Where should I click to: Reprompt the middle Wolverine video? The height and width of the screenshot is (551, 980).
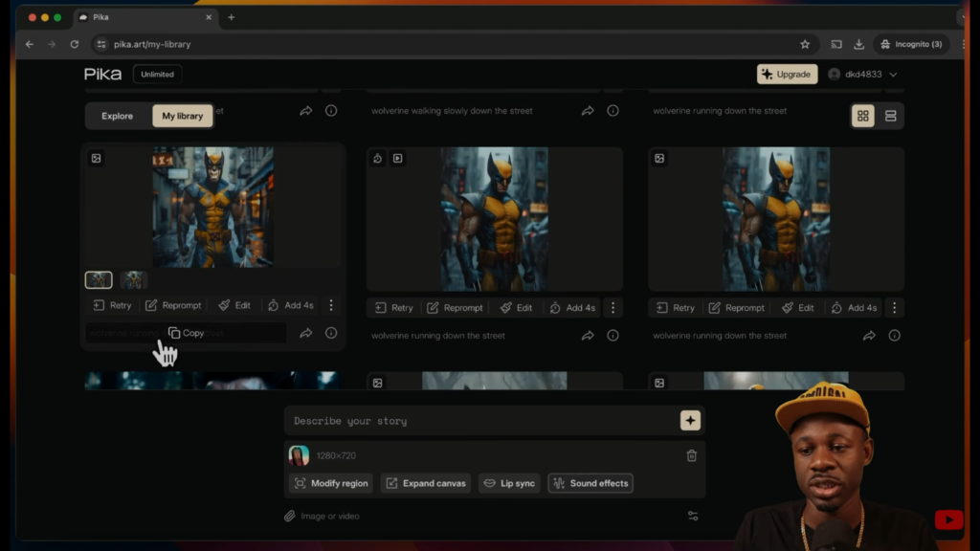[455, 308]
